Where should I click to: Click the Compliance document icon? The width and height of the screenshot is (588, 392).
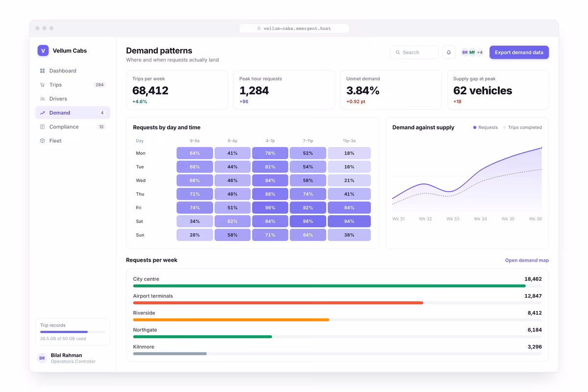[x=43, y=127]
